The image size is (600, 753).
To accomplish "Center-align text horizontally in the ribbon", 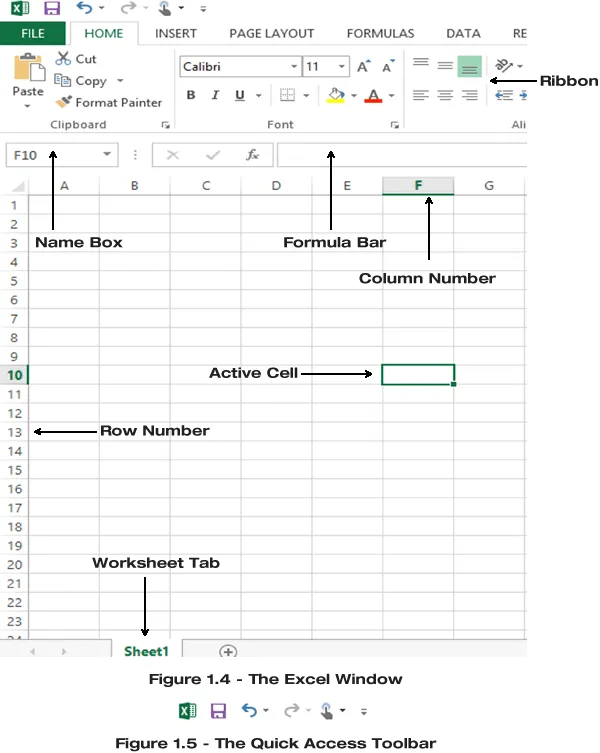I will tap(445, 96).
